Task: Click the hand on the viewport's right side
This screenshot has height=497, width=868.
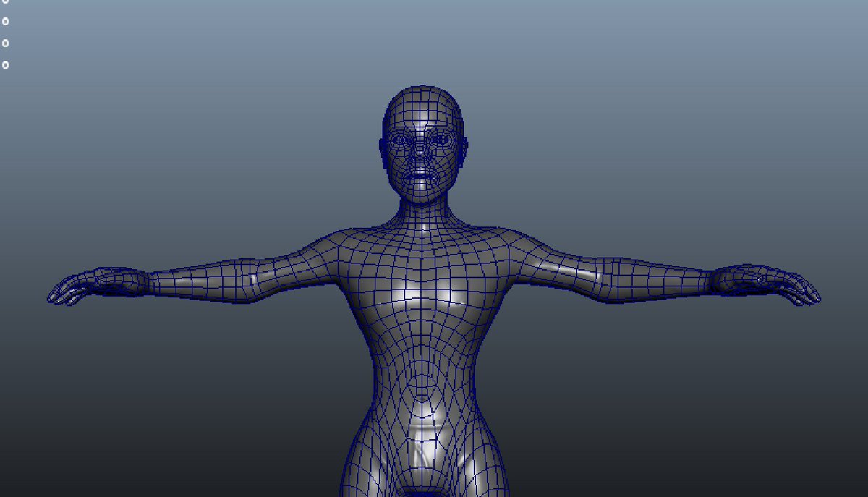Action: [x=767, y=284]
